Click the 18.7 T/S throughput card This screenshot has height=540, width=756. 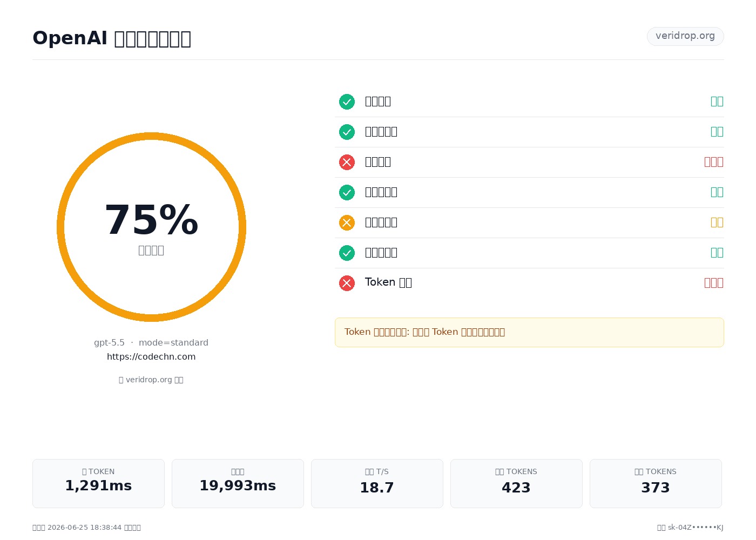[x=377, y=483]
